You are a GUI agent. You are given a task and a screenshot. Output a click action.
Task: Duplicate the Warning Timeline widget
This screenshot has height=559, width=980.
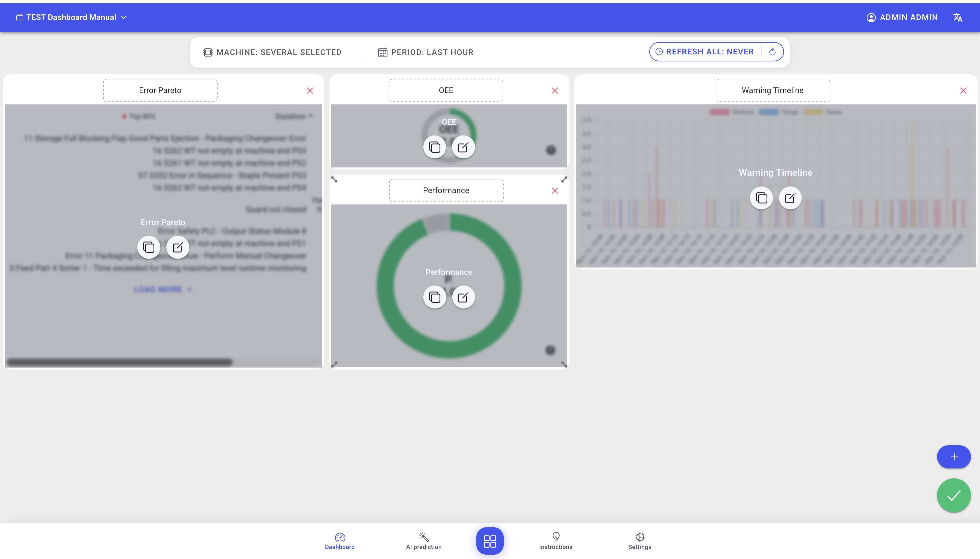coord(762,198)
